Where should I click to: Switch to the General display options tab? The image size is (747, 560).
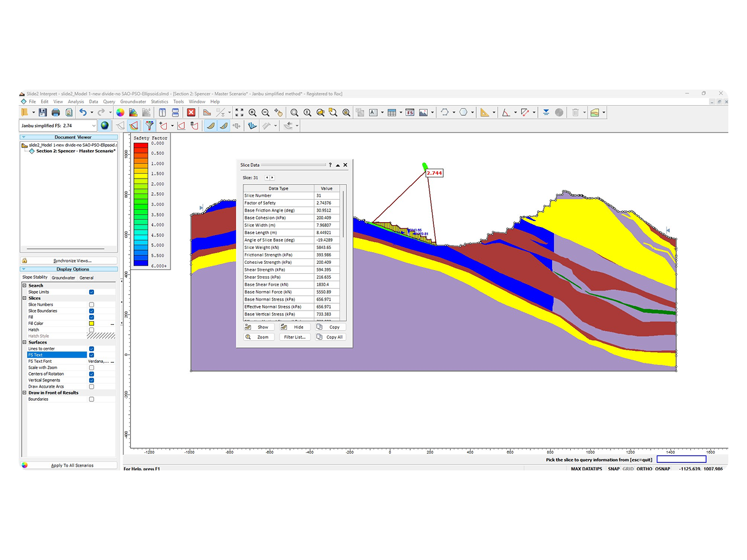87,278
